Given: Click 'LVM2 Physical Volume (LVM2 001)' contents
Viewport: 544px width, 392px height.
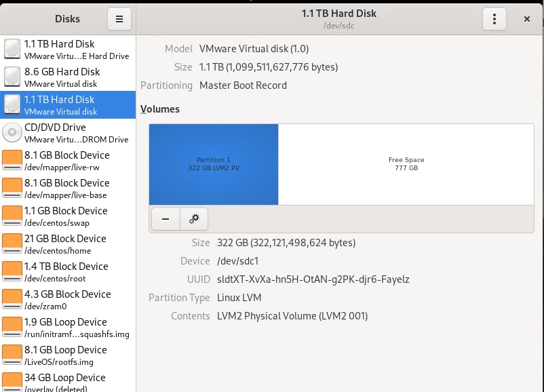Looking at the screenshot, I should click(292, 316).
